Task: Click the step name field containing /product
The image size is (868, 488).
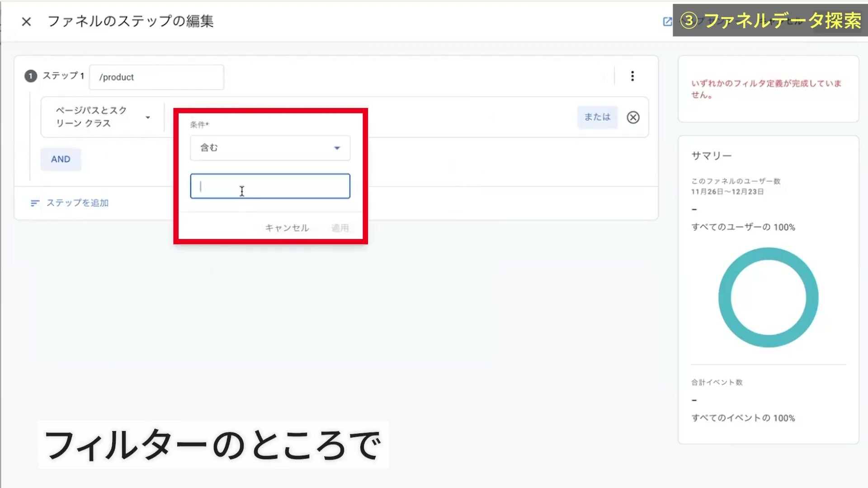Action: (x=156, y=77)
